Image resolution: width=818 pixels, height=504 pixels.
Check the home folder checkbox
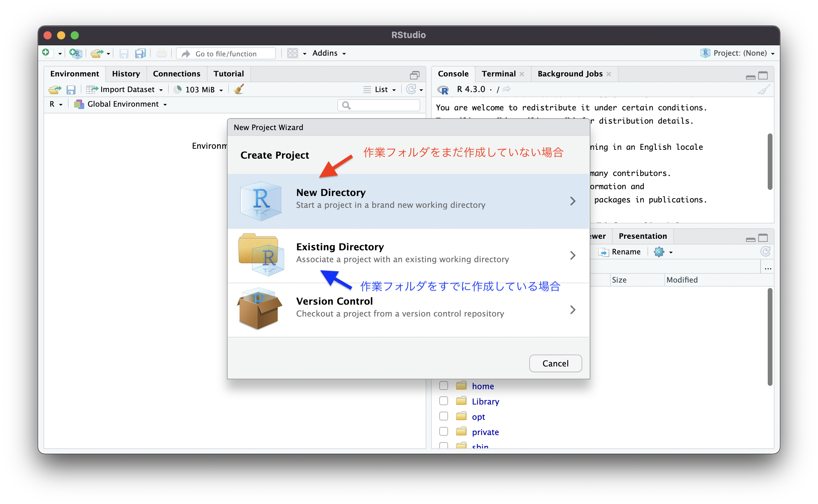pyautogui.click(x=444, y=385)
